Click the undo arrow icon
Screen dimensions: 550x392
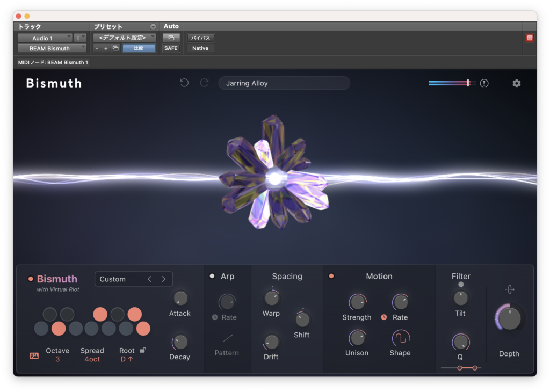click(x=184, y=83)
